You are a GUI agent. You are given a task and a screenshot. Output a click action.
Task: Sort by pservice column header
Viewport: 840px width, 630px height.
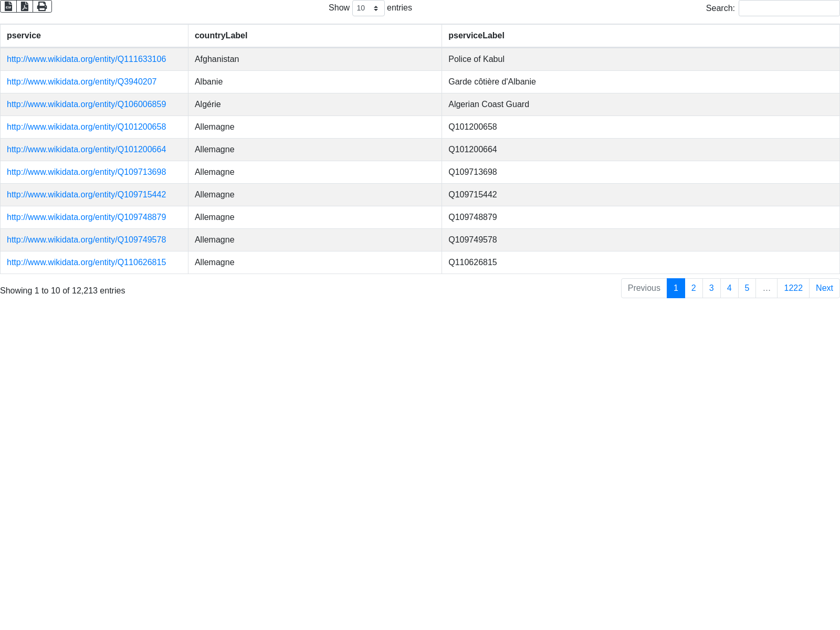pyautogui.click(x=24, y=36)
